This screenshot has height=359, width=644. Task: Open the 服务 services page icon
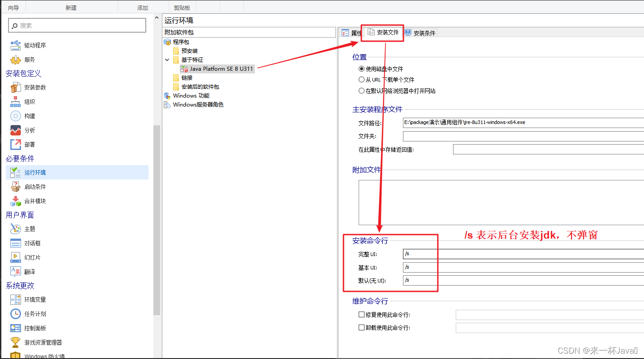pos(16,60)
